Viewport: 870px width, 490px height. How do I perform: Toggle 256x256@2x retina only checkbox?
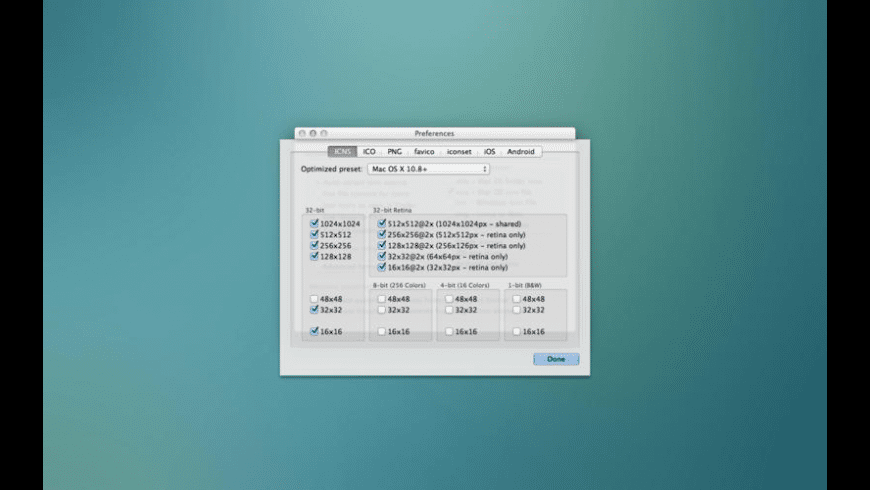pyautogui.click(x=382, y=234)
